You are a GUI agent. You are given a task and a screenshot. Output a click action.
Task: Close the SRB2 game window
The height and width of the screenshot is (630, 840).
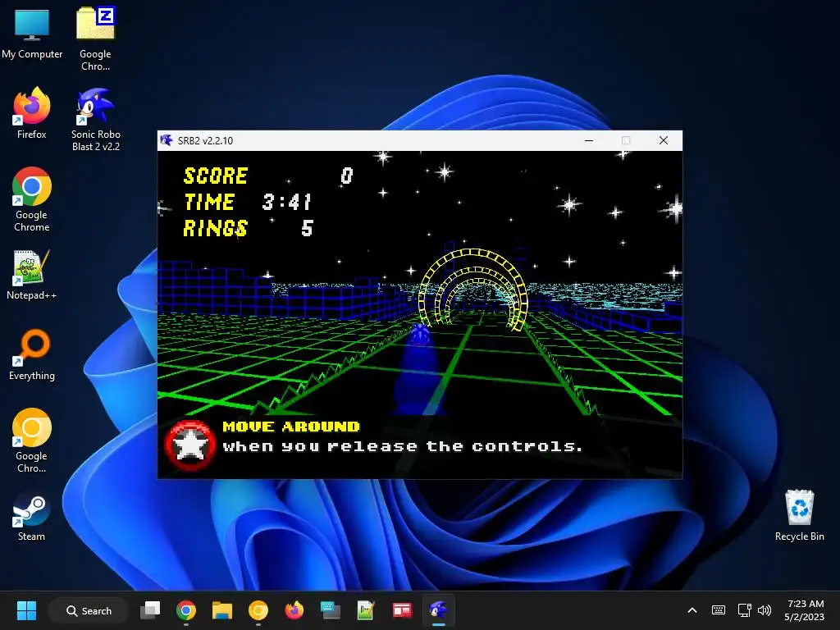(x=663, y=140)
